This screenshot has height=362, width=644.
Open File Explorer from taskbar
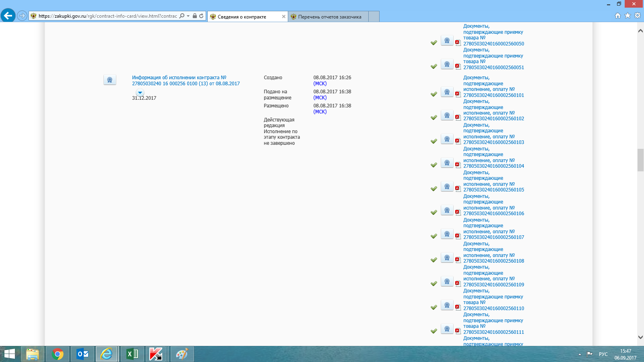pos(33,354)
